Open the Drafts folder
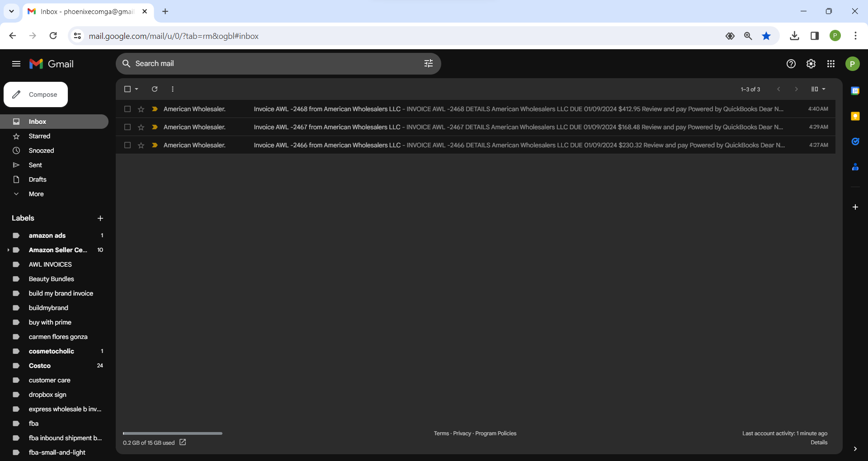Screen dimensions: 868x461 54,179
